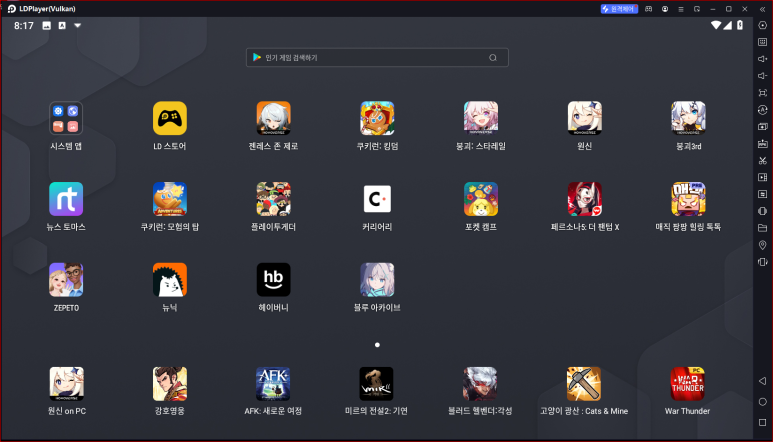The image size is (773, 442).
Task: Click the page indicator dot
Action: pyautogui.click(x=377, y=345)
